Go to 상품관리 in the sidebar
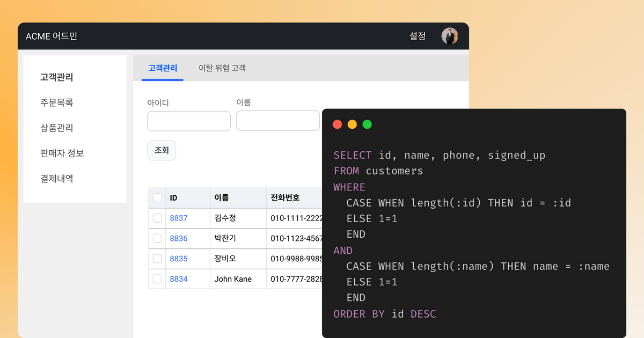 [57, 128]
